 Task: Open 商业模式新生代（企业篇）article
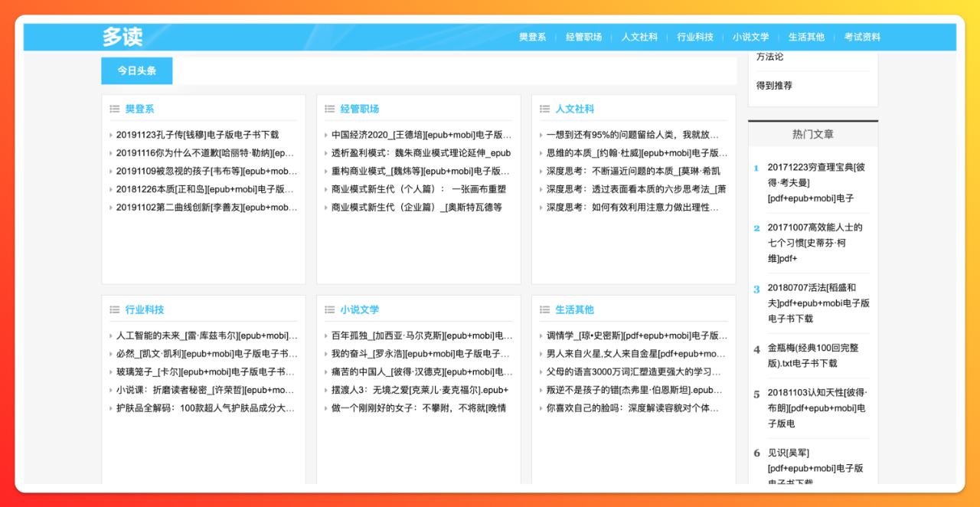coord(416,208)
